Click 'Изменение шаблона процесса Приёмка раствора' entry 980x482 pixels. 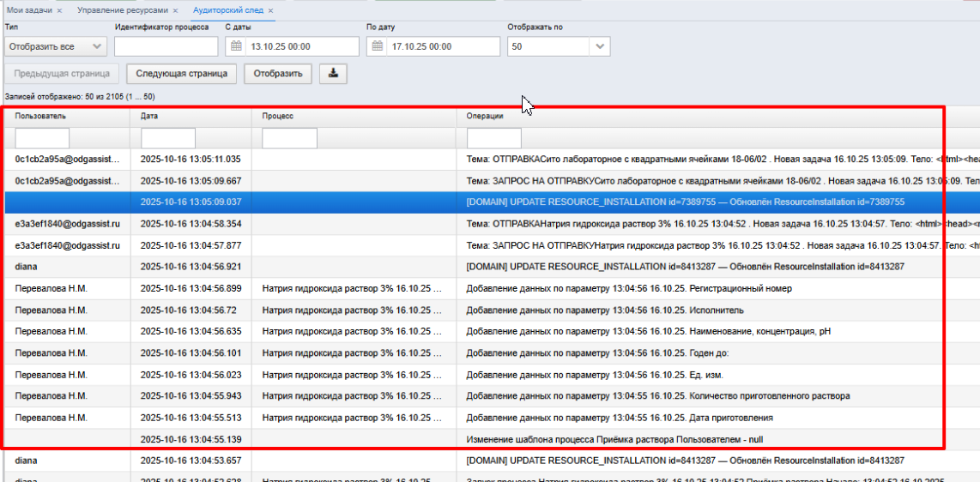point(615,439)
